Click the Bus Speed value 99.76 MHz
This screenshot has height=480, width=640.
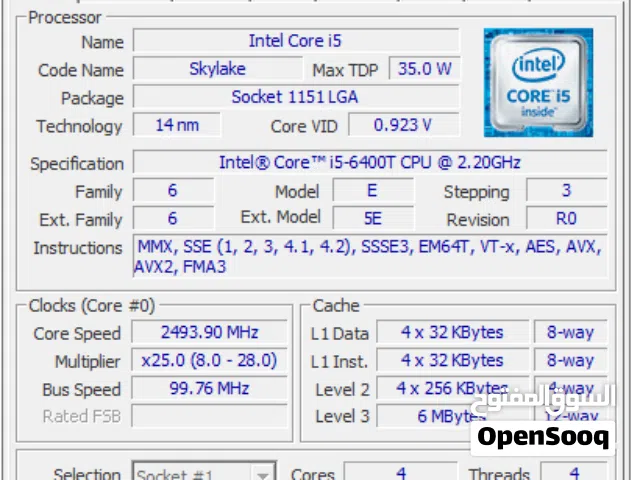pyautogui.click(x=209, y=388)
